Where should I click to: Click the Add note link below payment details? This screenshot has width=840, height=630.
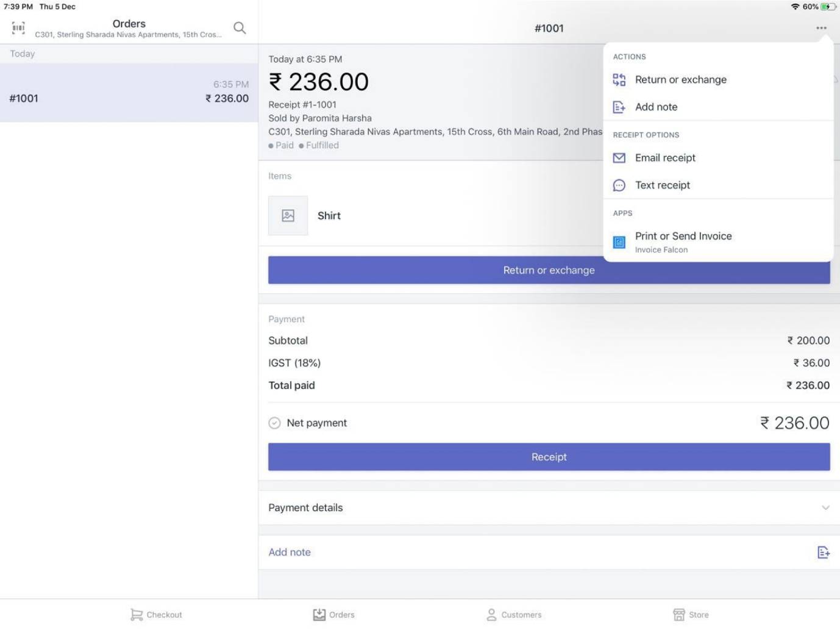coord(290,553)
